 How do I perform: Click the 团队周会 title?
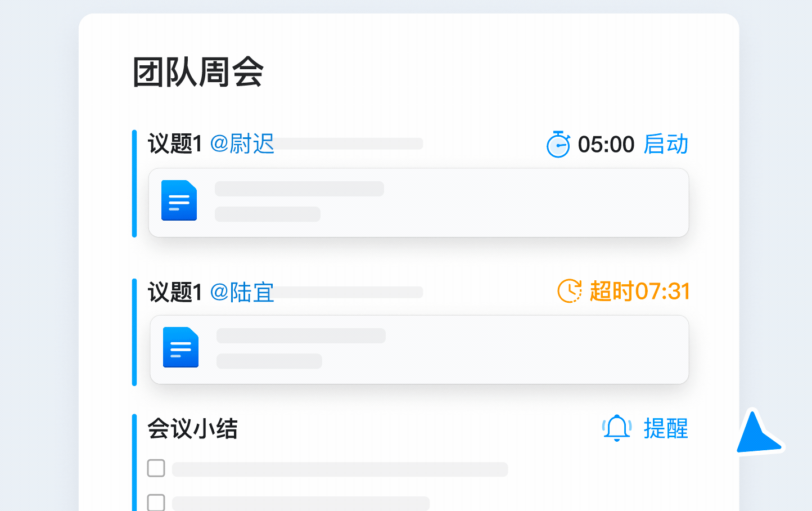click(x=198, y=73)
